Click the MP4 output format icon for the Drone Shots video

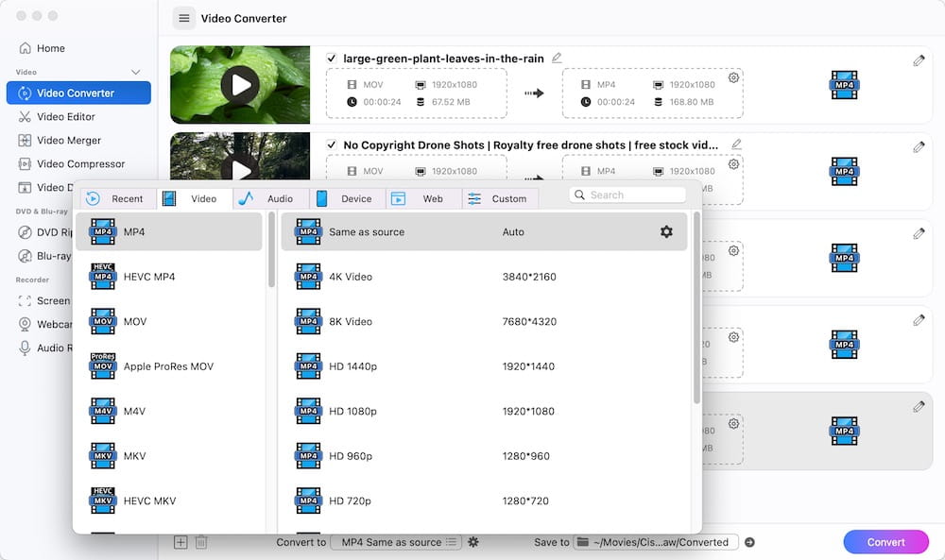pos(844,172)
